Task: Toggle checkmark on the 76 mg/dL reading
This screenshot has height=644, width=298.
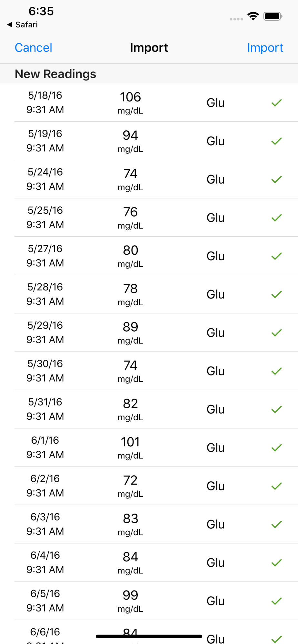Action: 276,218
